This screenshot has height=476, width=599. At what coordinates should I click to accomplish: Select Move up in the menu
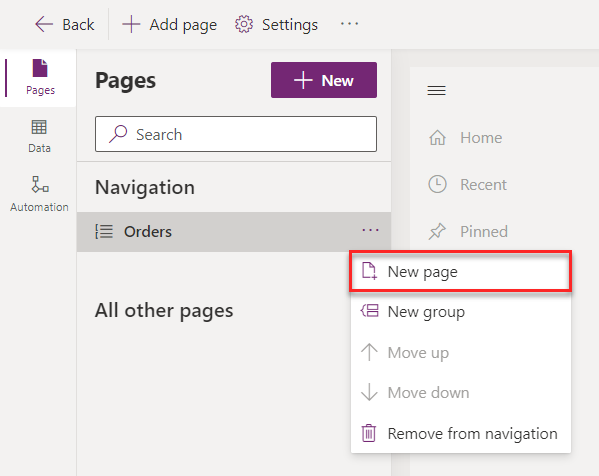(461, 352)
